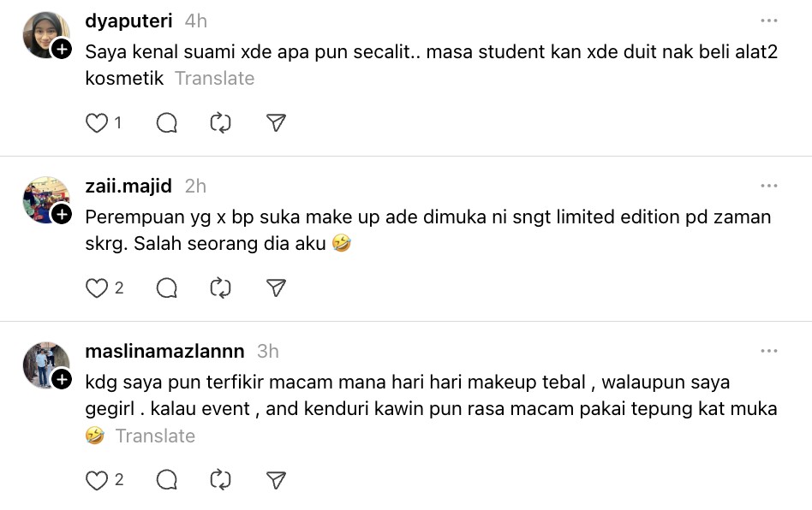Image resolution: width=812 pixels, height=510 pixels.
Task: Reply to maslinamazlannn's comment
Action: 167,480
